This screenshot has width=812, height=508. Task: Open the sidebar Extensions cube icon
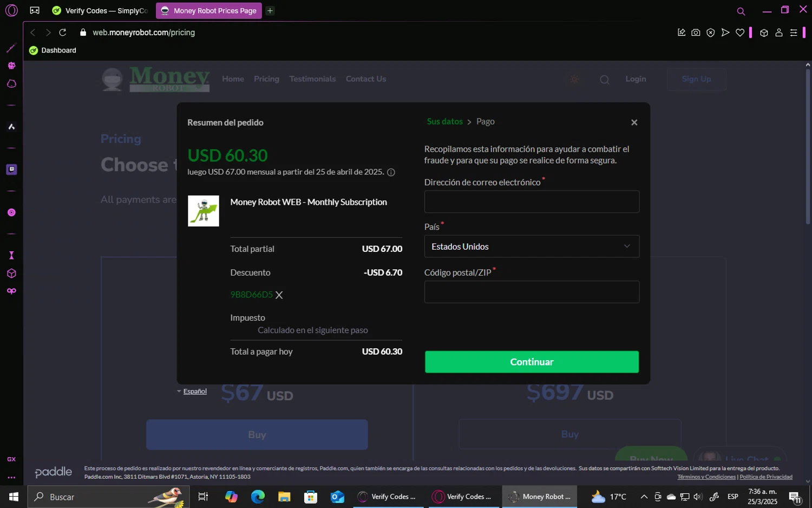11,273
